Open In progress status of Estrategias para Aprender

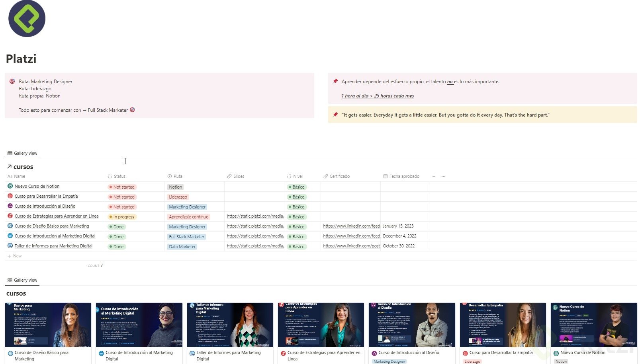click(122, 217)
